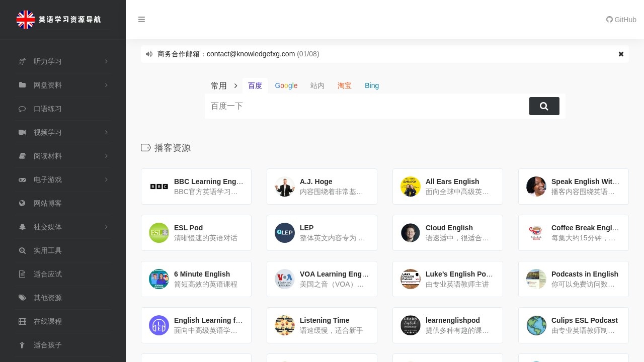Open 听力学习 in the sidebar
Image resolution: width=644 pixels, height=362 pixels.
[48, 61]
